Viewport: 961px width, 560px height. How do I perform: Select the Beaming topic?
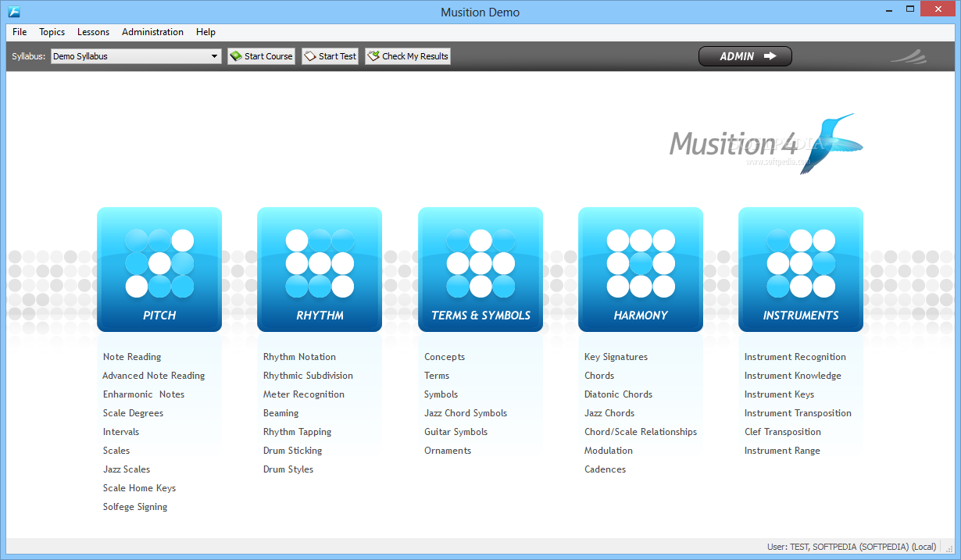[x=281, y=413]
